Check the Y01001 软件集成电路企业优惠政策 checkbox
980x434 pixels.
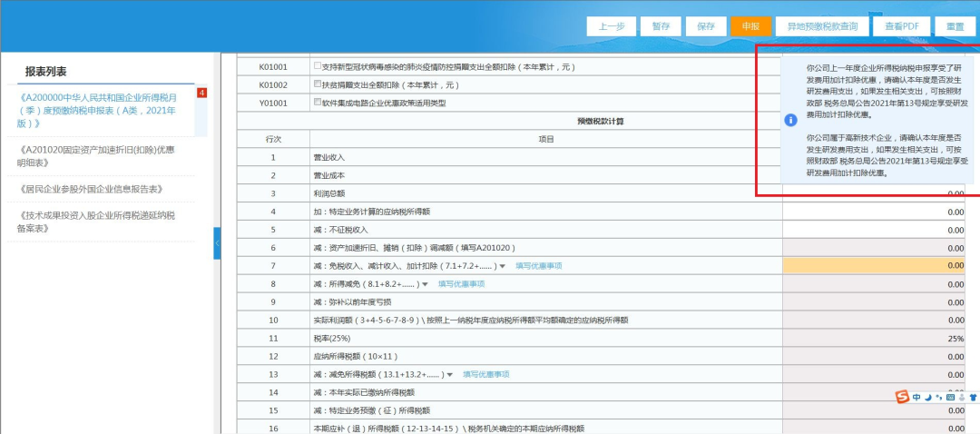click(318, 103)
